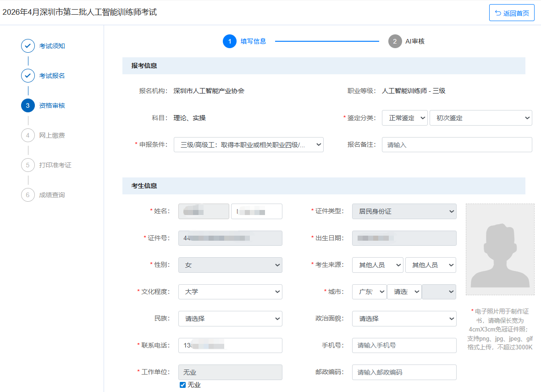This screenshot has width=541, height=392.
Task: Click step 3 资格审核 circle icon
Action: pyautogui.click(x=28, y=105)
